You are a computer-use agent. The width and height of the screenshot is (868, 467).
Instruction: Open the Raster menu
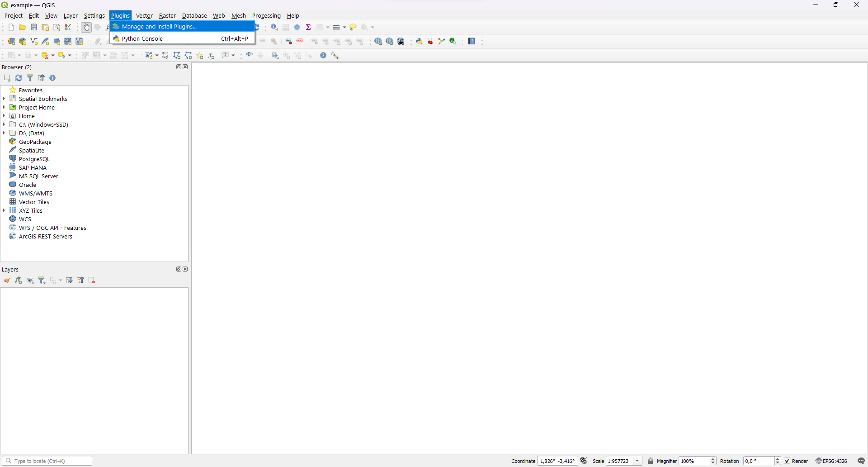[167, 15]
